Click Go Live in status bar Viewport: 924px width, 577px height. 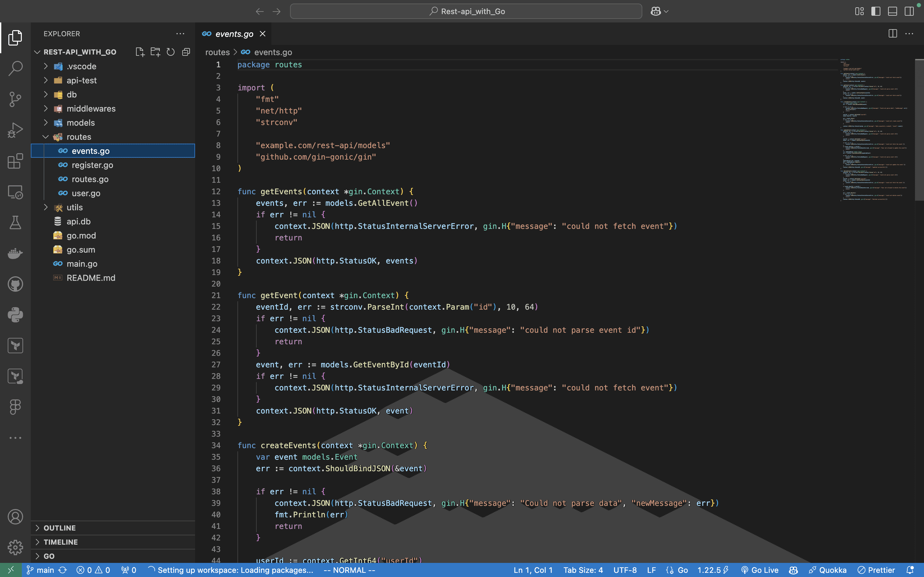(x=760, y=570)
